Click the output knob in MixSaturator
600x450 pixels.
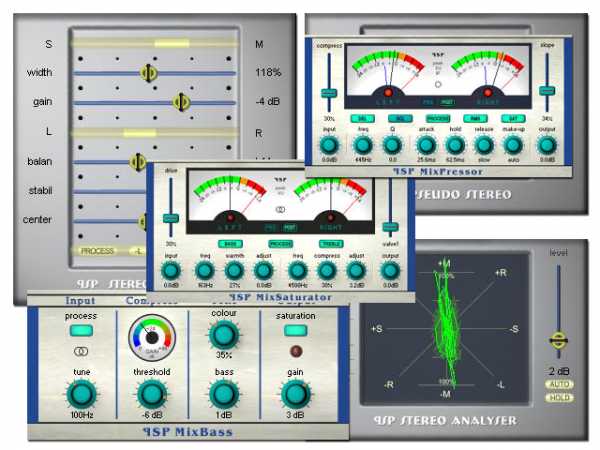click(390, 271)
